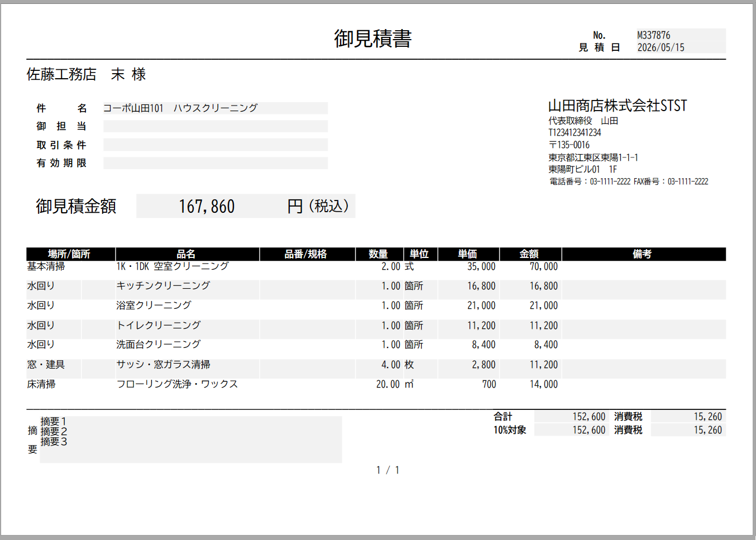The image size is (756, 540).
Task: Click the item 浴室クリーニング
Action: tap(154, 305)
